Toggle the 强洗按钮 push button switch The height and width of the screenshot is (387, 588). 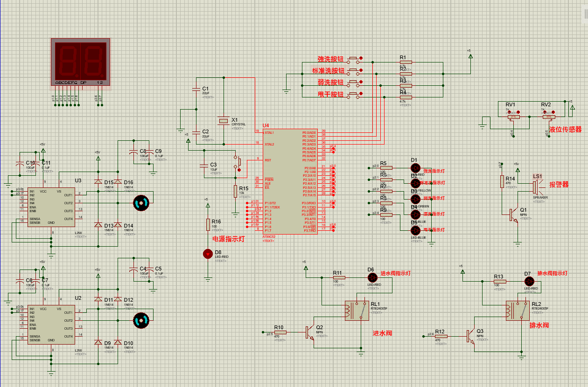click(355, 60)
